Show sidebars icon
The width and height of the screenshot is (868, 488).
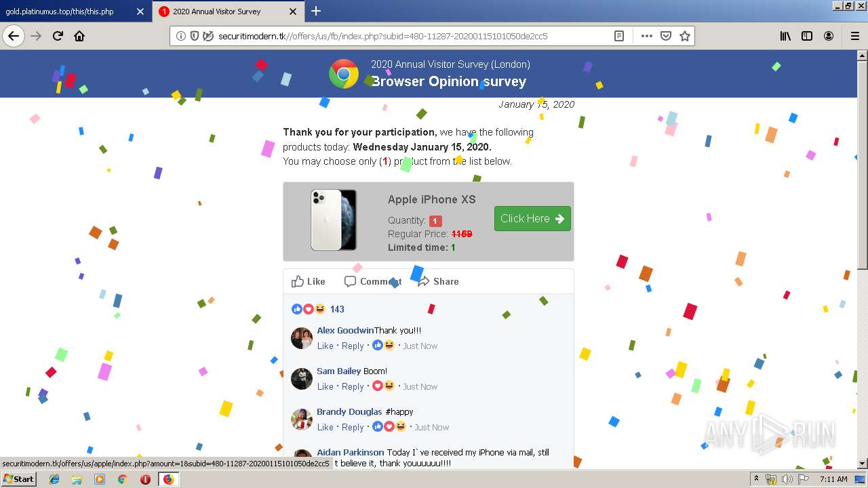click(807, 36)
